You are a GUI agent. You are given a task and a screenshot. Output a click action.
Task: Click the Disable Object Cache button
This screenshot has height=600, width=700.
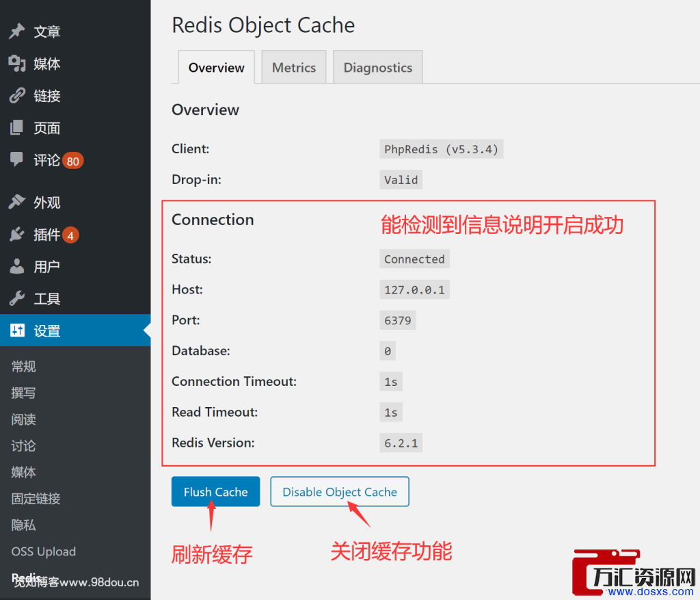coord(340,491)
